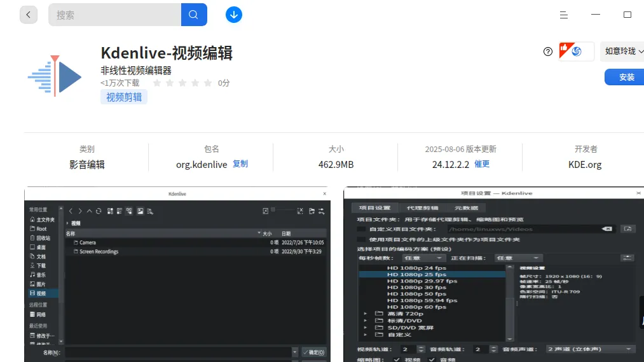The height and width of the screenshot is (362, 644).
Task: Click 复制 to copy the package name
Action: (240, 164)
